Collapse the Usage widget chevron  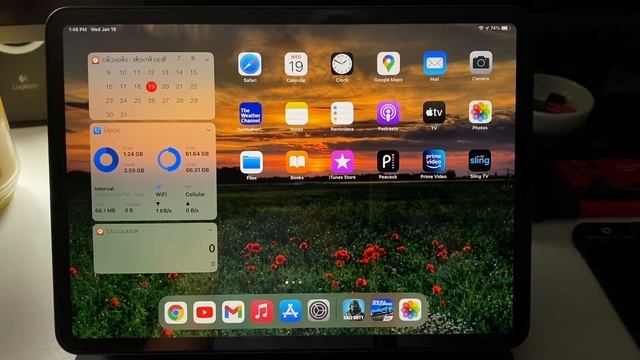pyautogui.click(x=209, y=130)
